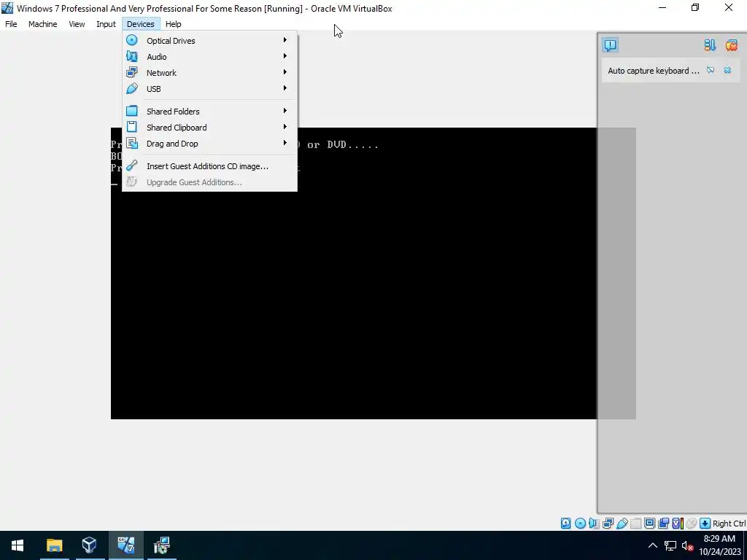This screenshot has width=747, height=560.
Task: Select Upgrade Guest Additions entry
Action: click(x=209, y=182)
